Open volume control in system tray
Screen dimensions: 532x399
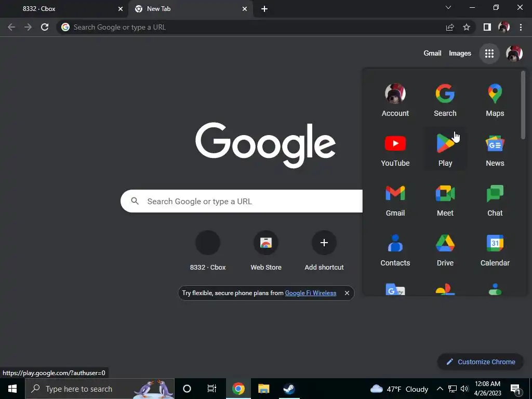pyautogui.click(x=464, y=389)
